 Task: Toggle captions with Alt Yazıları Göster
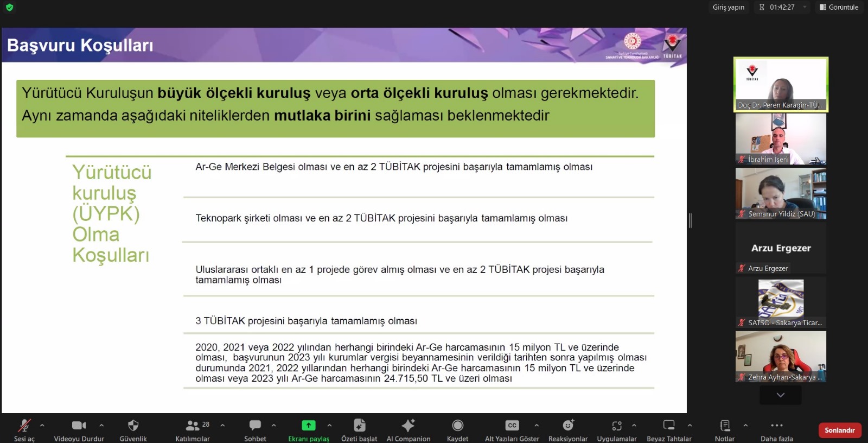512,426
